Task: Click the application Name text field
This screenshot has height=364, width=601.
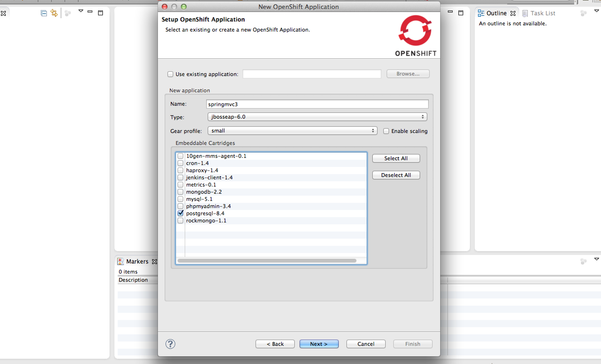Action: point(317,104)
